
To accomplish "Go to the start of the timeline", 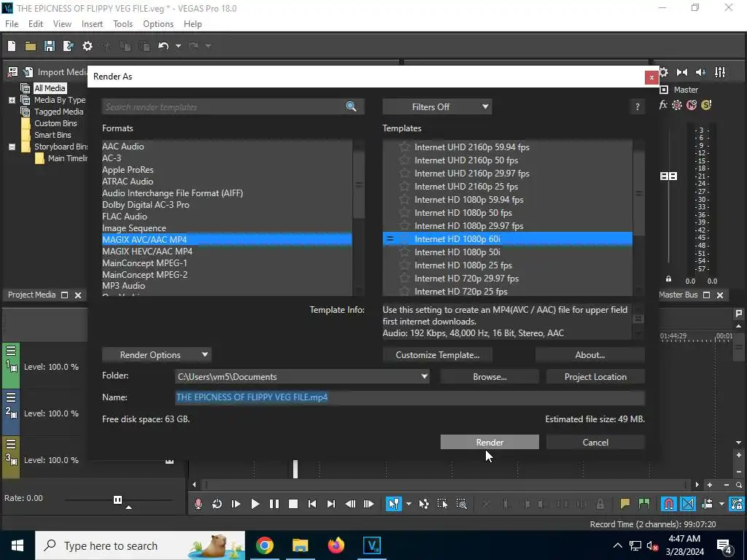I will (312, 504).
